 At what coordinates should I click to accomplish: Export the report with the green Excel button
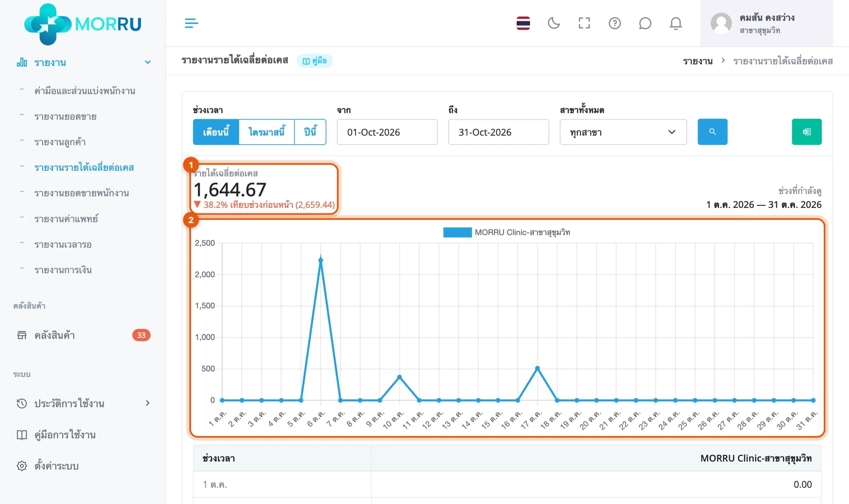(807, 132)
